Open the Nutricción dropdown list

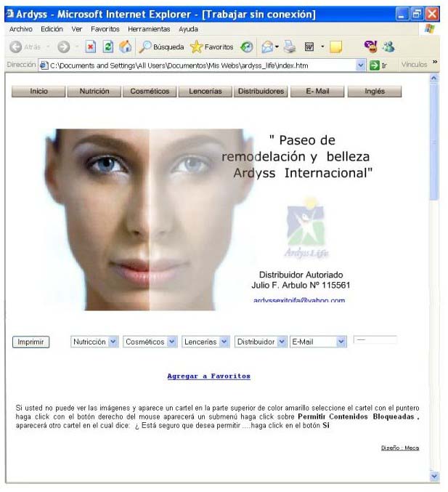click(x=94, y=342)
